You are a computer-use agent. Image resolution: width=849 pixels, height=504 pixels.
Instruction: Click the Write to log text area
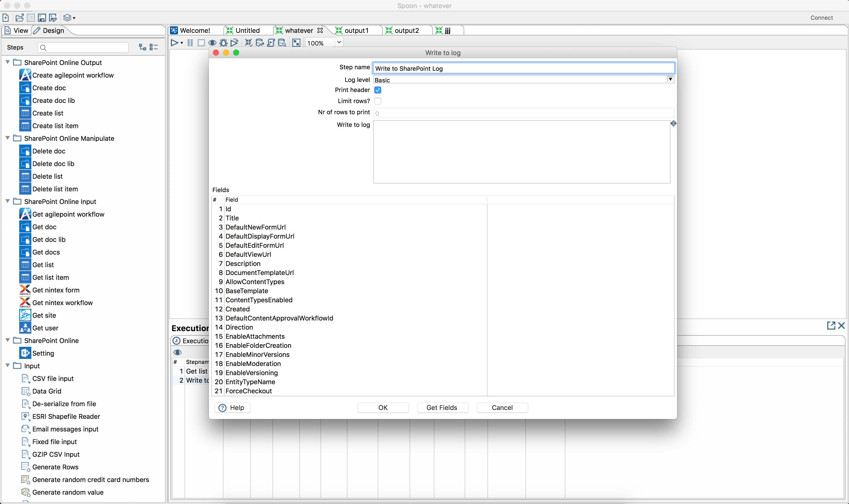click(x=522, y=152)
